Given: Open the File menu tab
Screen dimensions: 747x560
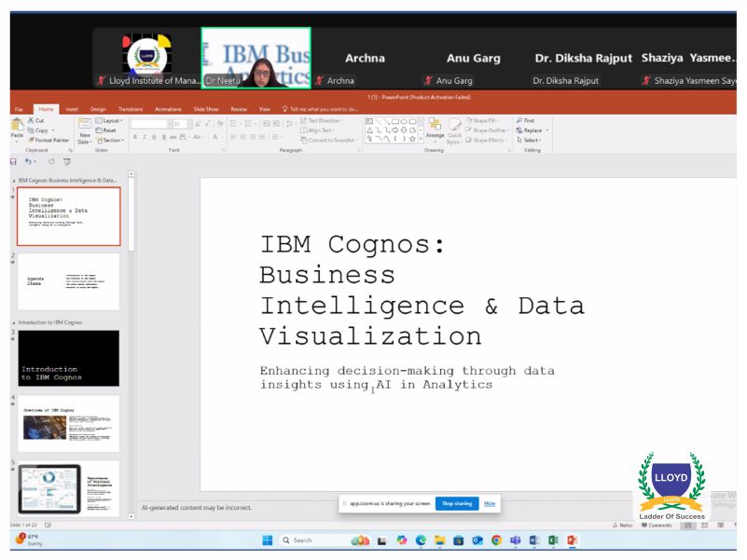Looking at the screenshot, I should (19, 109).
